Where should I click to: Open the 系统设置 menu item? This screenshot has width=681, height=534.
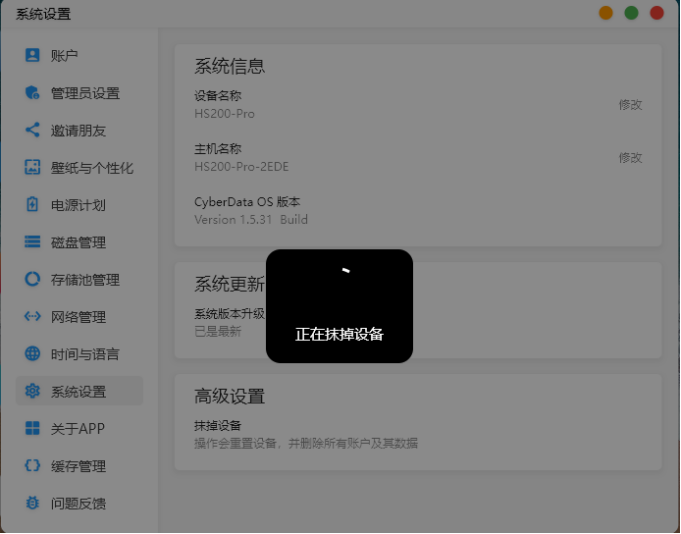tap(79, 391)
